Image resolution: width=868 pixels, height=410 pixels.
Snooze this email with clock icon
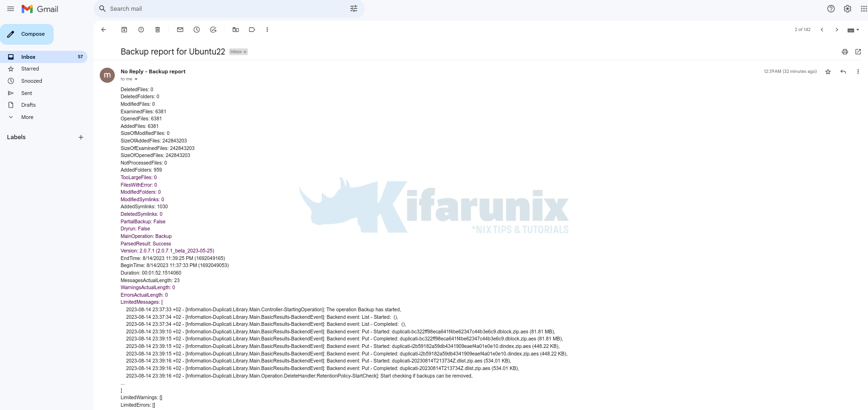click(x=197, y=30)
